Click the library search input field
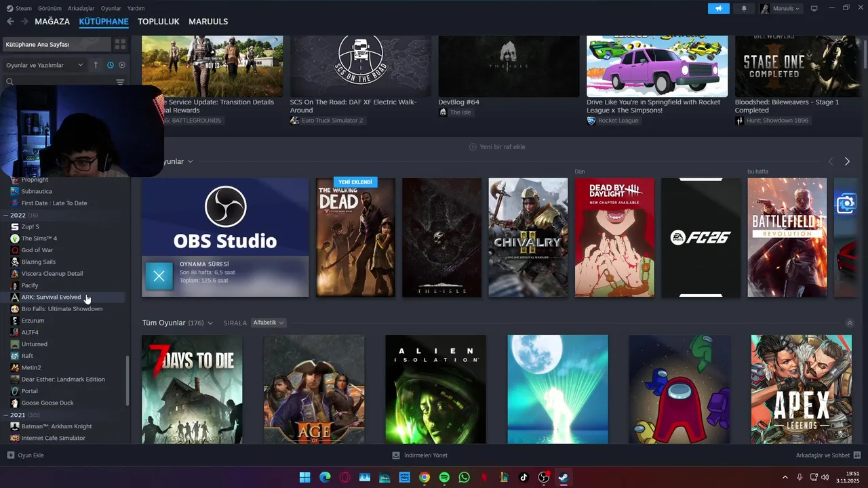 pyautogui.click(x=64, y=82)
